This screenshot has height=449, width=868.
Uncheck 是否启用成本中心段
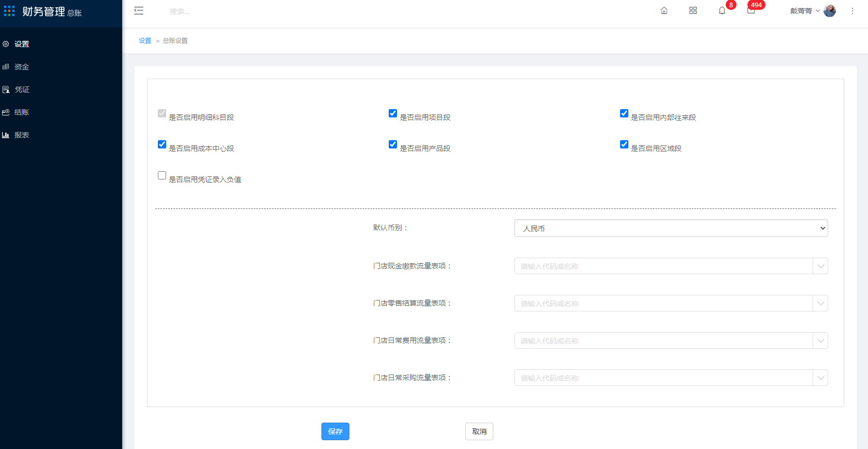(162, 144)
